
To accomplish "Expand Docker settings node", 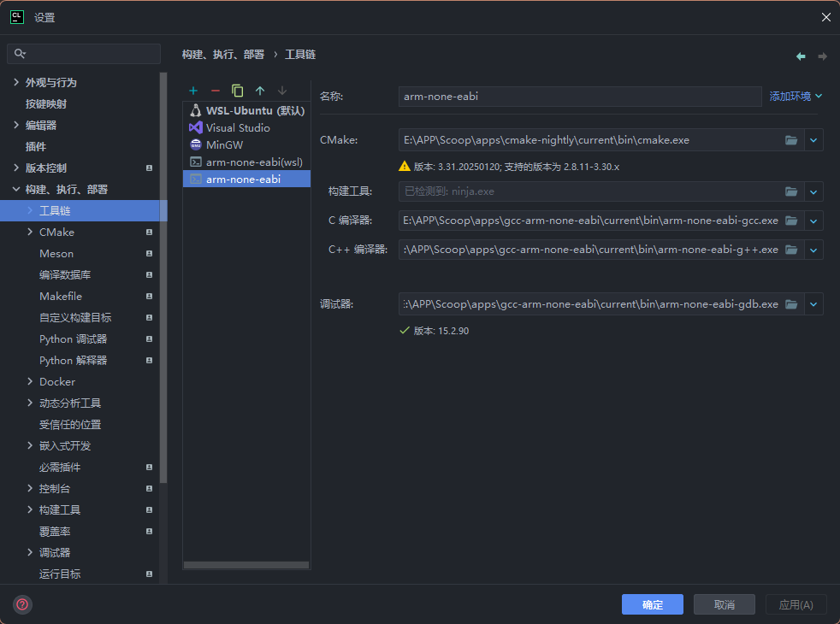I will [30, 381].
